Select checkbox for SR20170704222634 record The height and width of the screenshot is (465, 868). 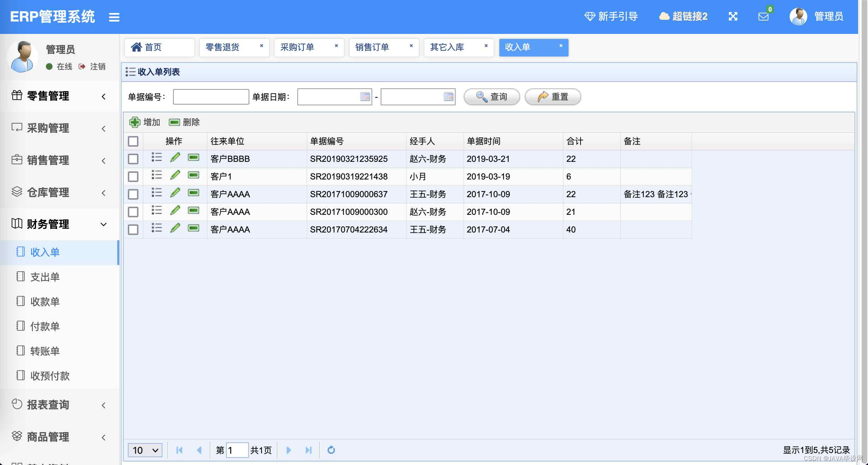pos(133,230)
